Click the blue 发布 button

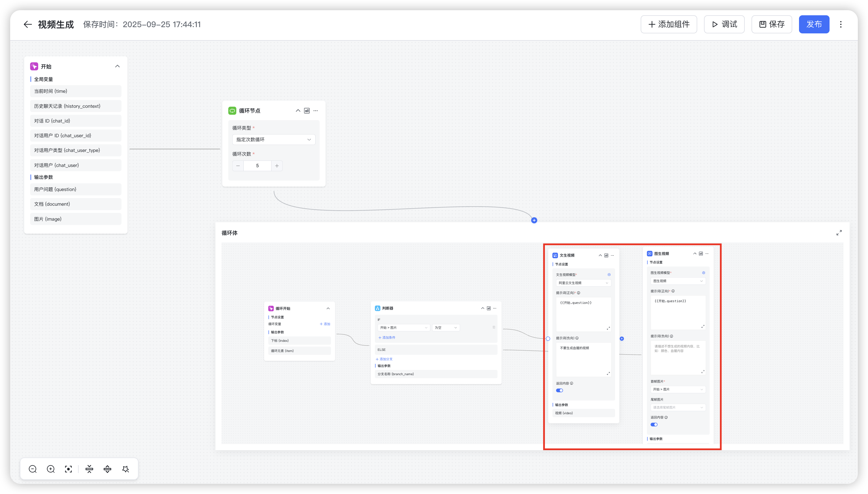click(x=814, y=24)
